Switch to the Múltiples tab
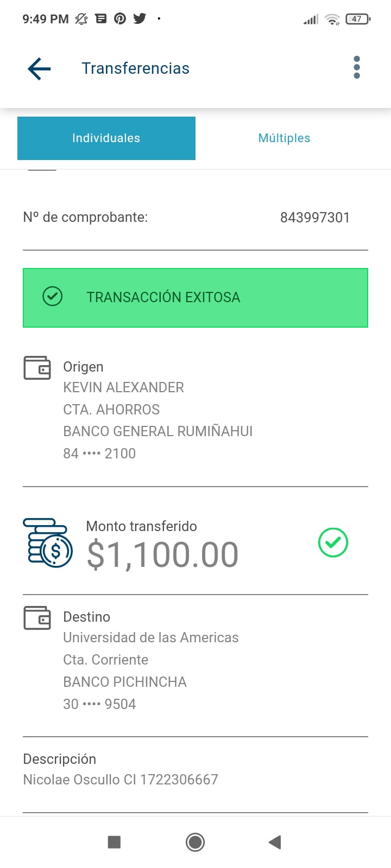Image resolution: width=391 pixels, height=868 pixels. point(284,138)
